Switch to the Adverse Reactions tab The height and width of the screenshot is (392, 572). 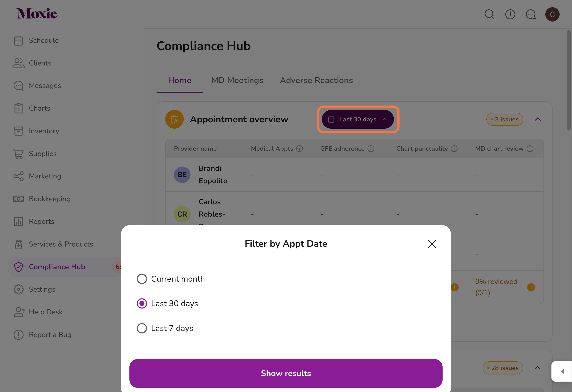point(316,80)
